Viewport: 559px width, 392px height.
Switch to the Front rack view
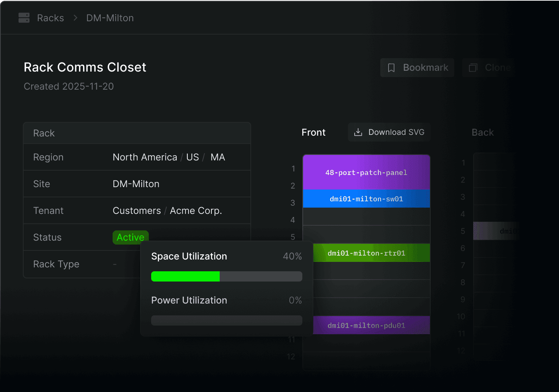coord(313,133)
